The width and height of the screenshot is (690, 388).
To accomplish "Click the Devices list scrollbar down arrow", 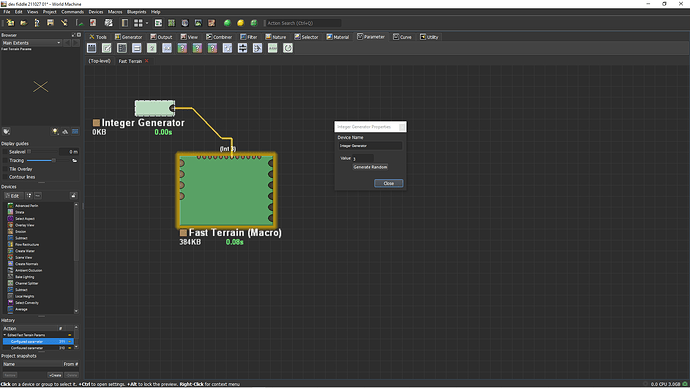I will (x=76, y=311).
